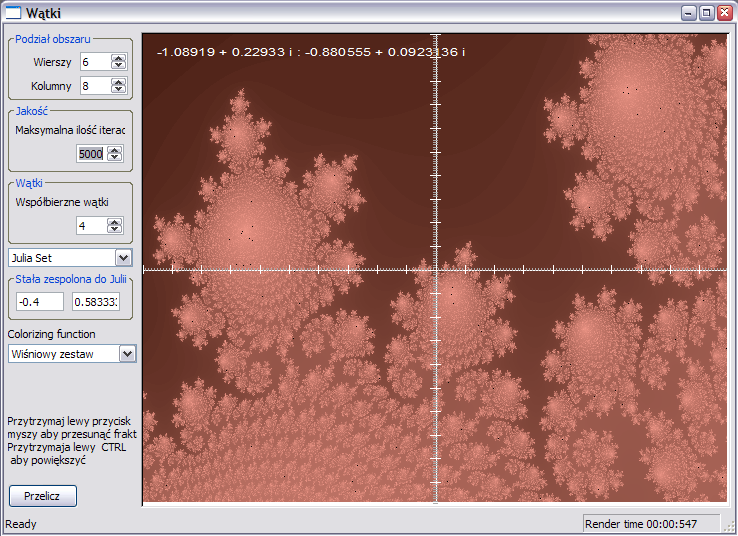
Task: Focus the Wierszy number field
Action: click(95, 62)
